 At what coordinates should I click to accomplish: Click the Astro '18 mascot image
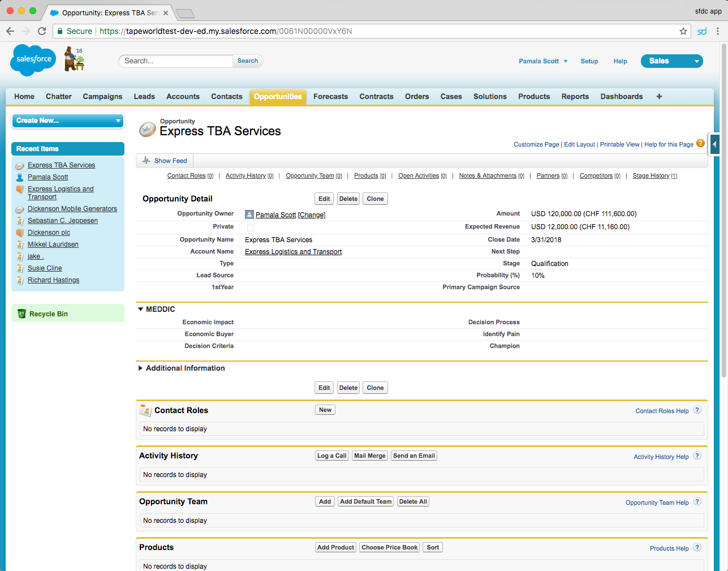[74, 59]
